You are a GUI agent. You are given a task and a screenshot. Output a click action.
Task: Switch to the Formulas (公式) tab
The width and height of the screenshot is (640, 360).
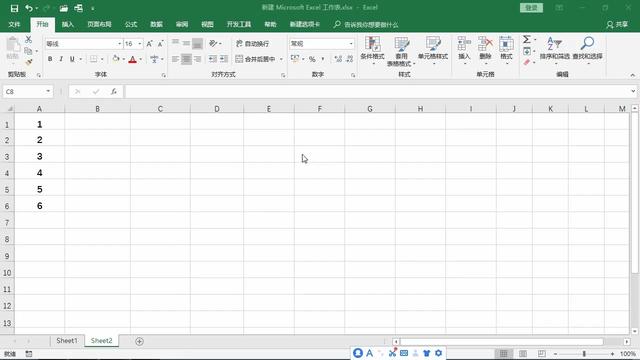click(131, 24)
